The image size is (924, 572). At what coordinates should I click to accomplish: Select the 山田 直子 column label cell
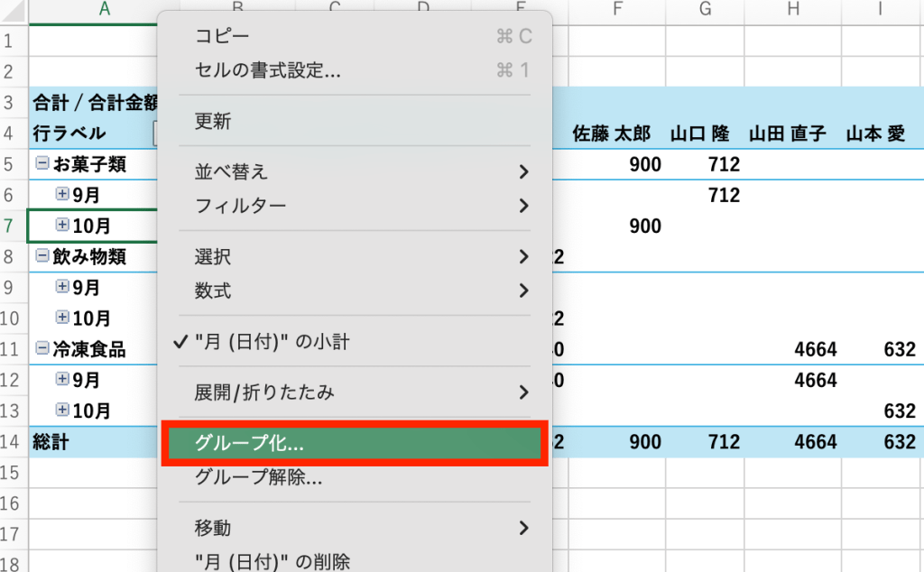tap(788, 134)
